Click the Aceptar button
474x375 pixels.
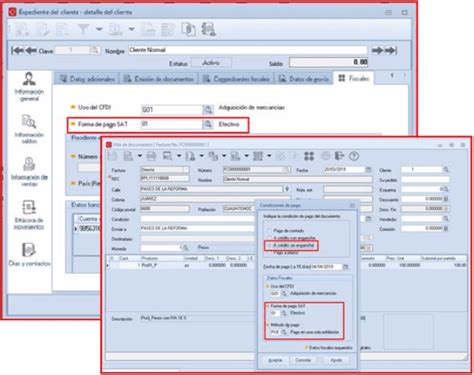pyautogui.click(x=275, y=360)
